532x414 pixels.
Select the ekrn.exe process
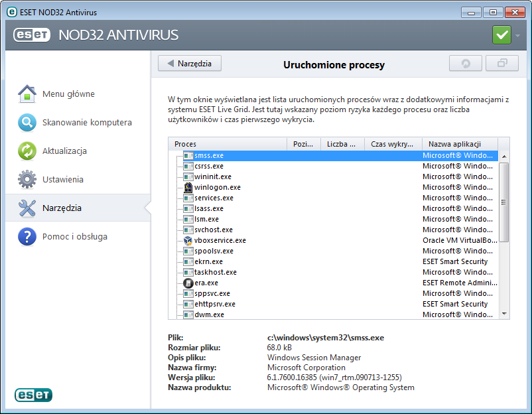click(333, 261)
